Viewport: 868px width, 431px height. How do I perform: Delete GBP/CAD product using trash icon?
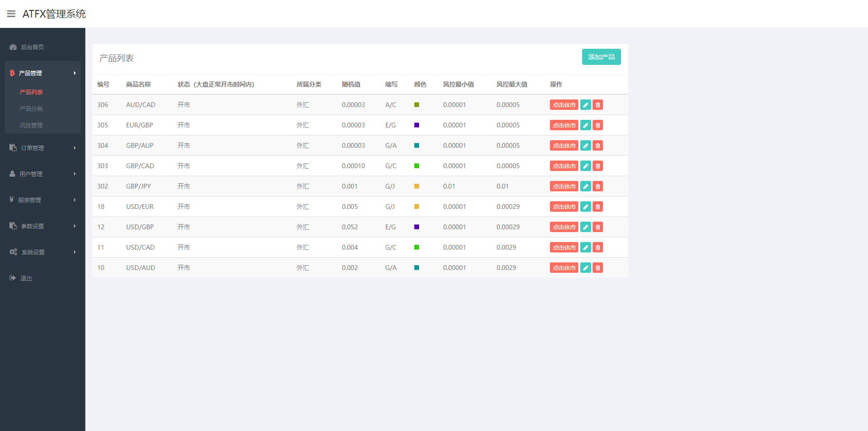(598, 166)
